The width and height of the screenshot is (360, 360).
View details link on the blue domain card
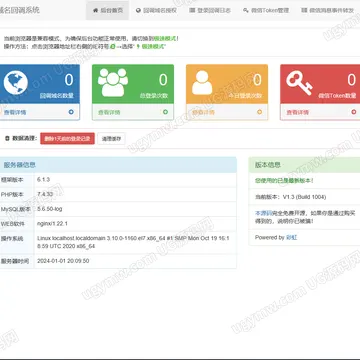click(15, 112)
